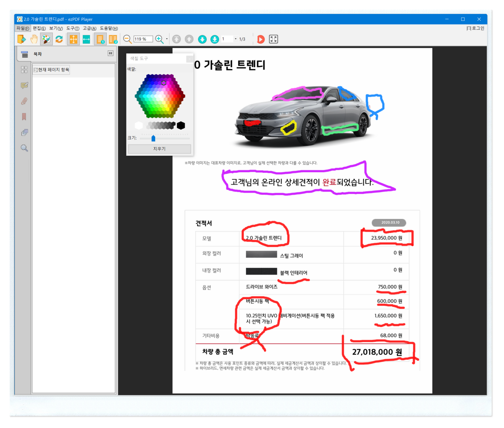504x428 pixels.
Task: Open the search panel magnifier
Action: pyautogui.click(x=24, y=148)
